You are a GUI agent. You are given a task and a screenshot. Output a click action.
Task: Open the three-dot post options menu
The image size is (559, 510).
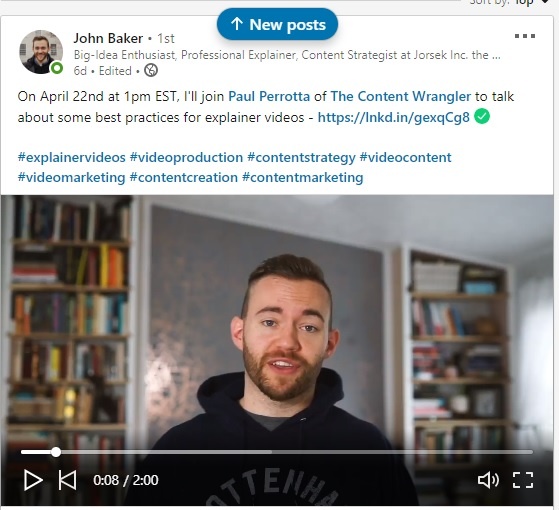[525, 36]
